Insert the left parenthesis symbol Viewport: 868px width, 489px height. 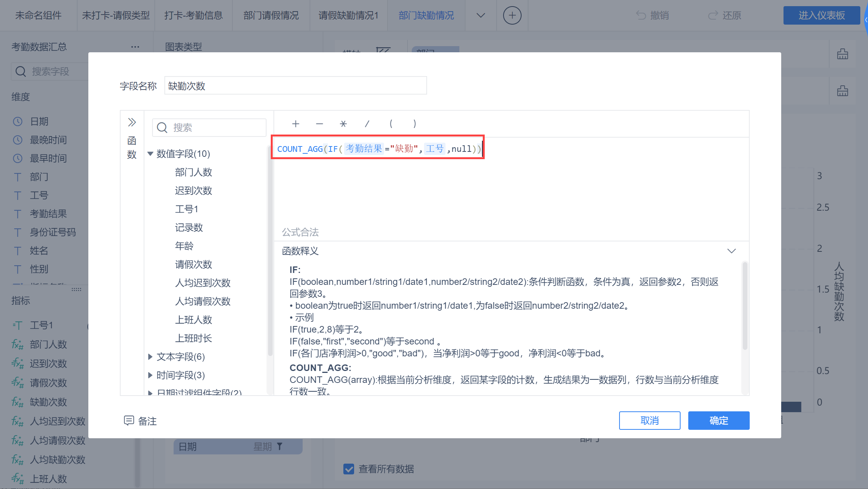click(x=391, y=124)
